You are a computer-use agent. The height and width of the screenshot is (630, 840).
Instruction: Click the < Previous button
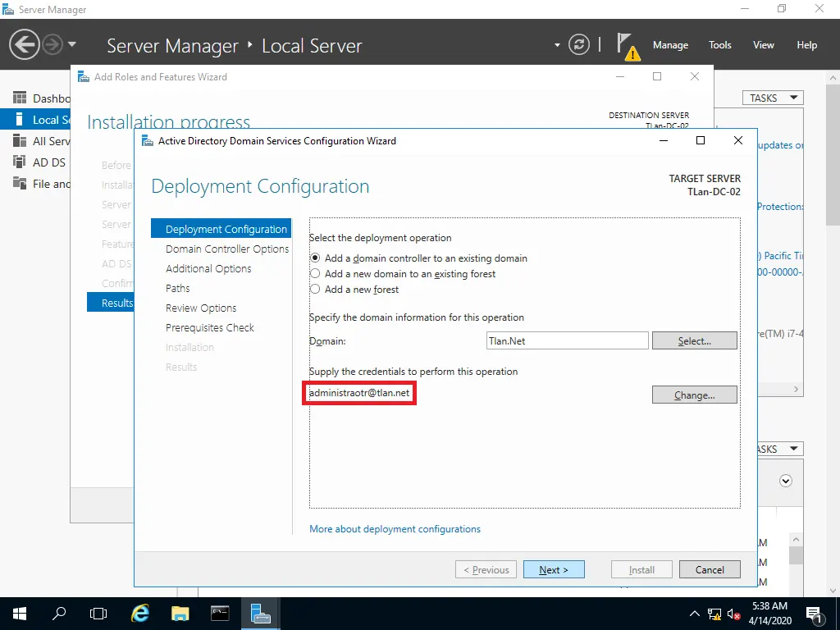click(486, 569)
